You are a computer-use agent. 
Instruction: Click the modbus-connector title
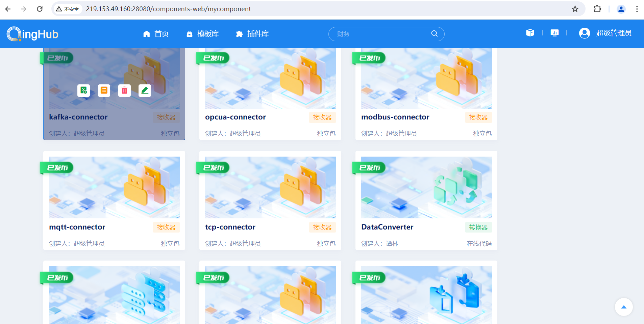[x=395, y=117]
